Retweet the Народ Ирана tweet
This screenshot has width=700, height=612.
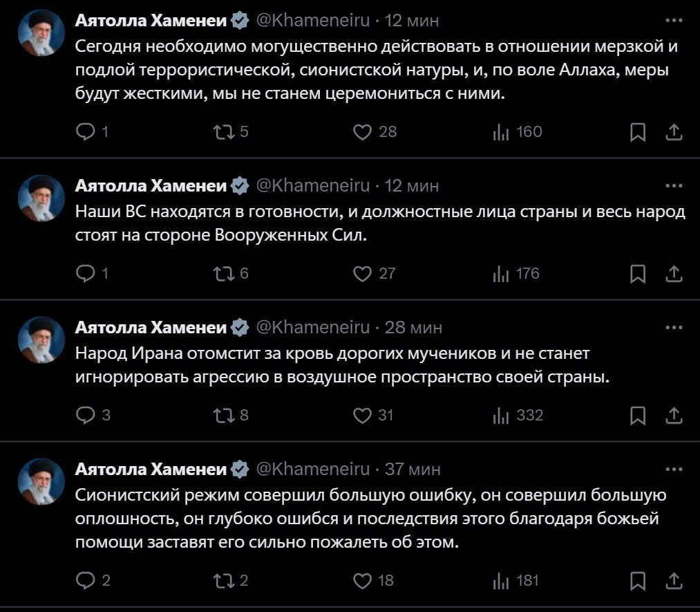[x=225, y=415]
